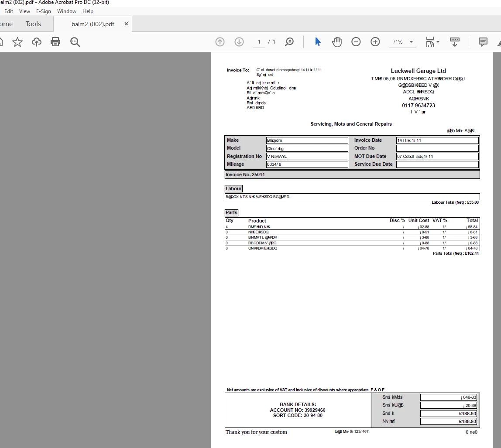Viewport: 501px width, 448px height.
Task: Click the page number input field
Action: click(259, 42)
